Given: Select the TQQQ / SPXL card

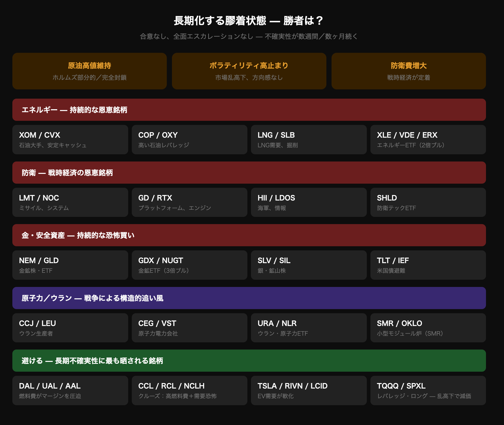Looking at the screenshot, I should point(428,390).
